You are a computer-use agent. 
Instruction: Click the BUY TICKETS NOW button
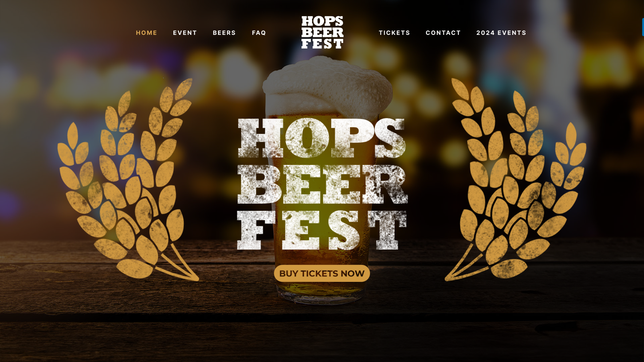point(322,274)
